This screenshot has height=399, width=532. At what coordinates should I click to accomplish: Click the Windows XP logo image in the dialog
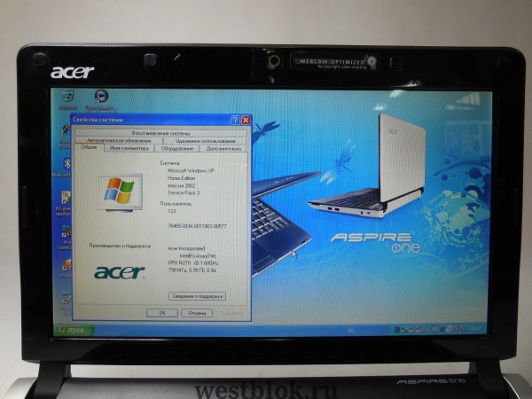tap(121, 192)
